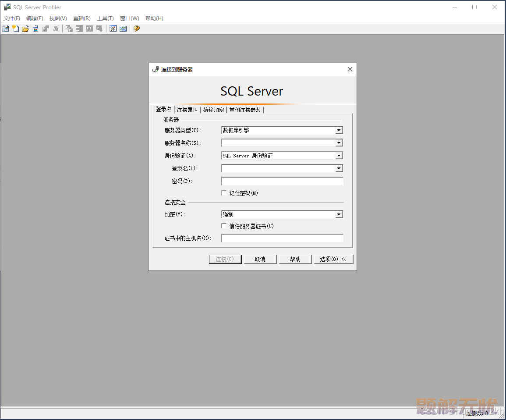Screen dimensions: 506x420
Task: Click the Tile Vertically toolbar icon
Action: click(x=89, y=29)
